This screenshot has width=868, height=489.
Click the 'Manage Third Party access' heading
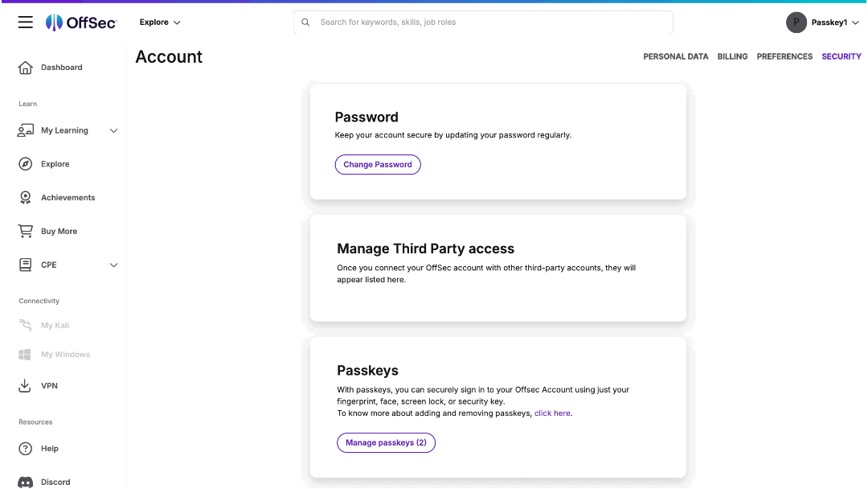[x=426, y=249]
